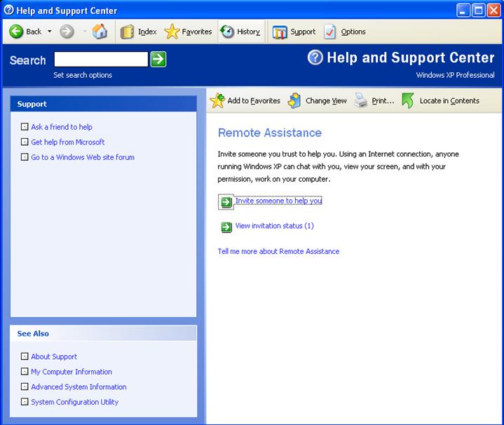Open the Options checklist icon
504x425 pixels.
[x=329, y=32]
